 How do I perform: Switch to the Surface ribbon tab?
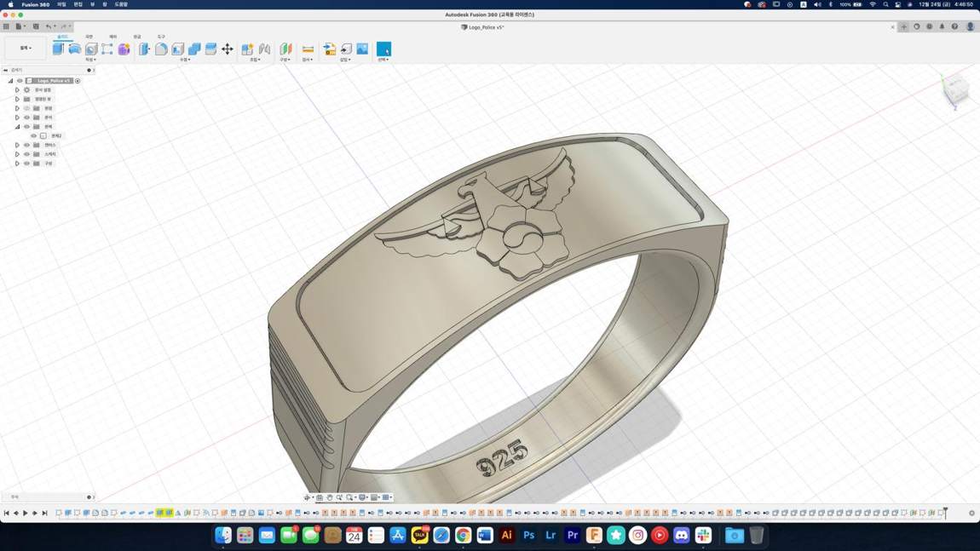point(89,37)
